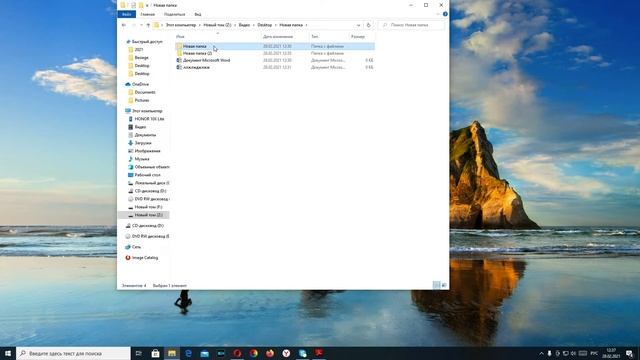Select Быстрый доступ in the navigation pane
The image size is (640, 360).
tap(147, 42)
